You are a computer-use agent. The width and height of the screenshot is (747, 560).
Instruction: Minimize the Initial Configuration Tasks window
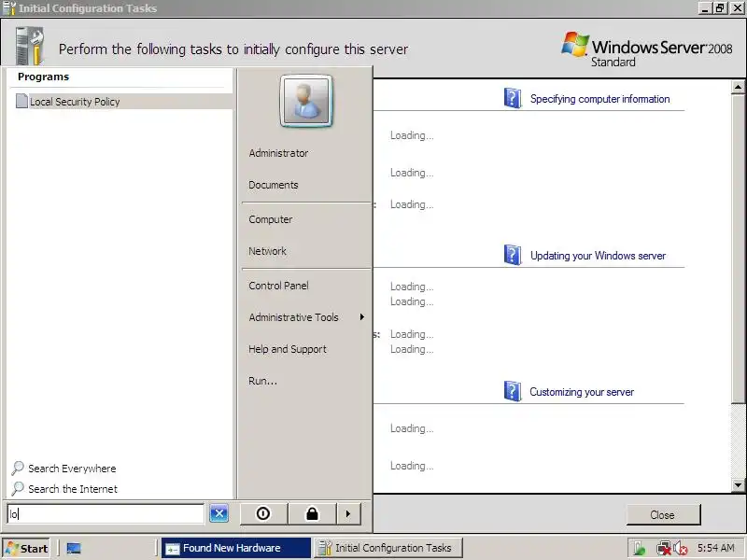coord(705,8)
